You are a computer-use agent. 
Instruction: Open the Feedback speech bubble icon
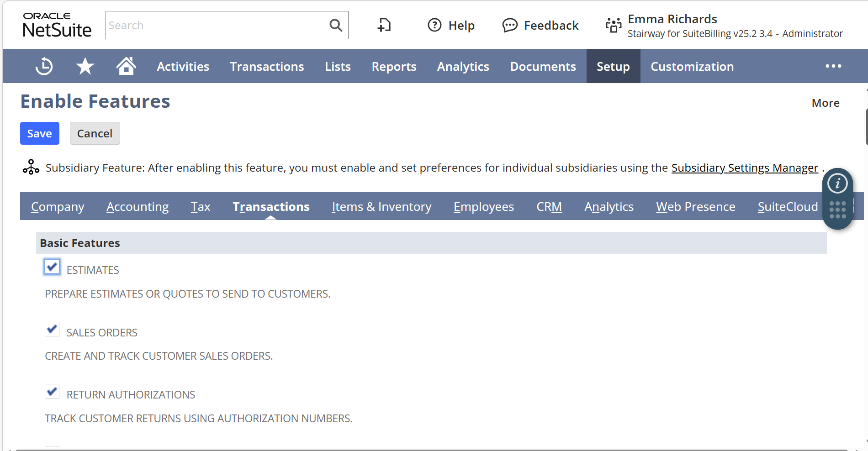[x=510, y=26]
